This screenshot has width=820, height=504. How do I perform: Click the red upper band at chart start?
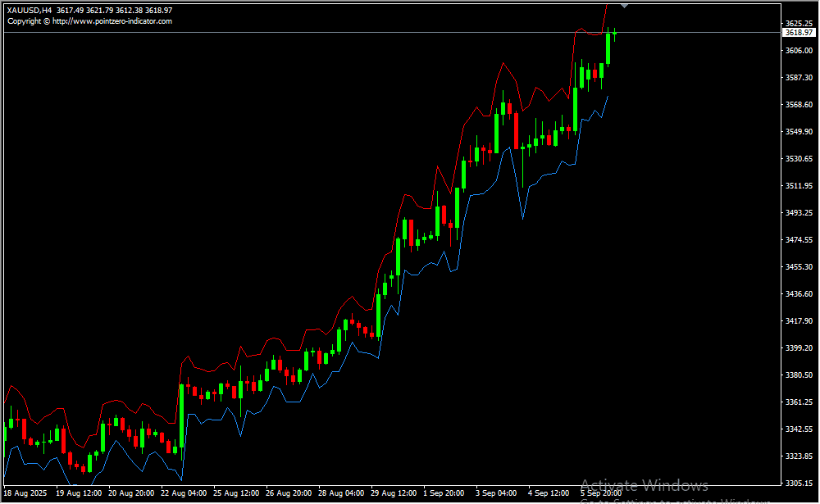11,386
